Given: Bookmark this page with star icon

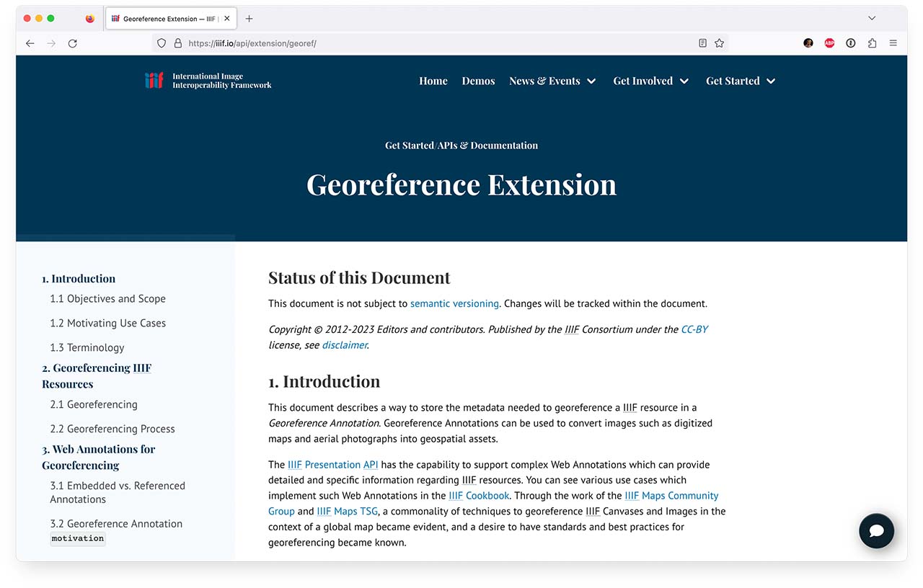Looking at the screenshot, I should [719, 43].
